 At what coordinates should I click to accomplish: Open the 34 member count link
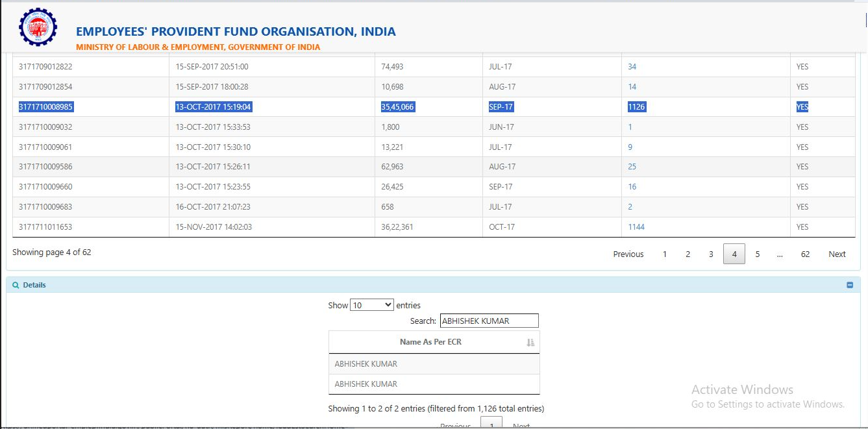coord(632,67)
